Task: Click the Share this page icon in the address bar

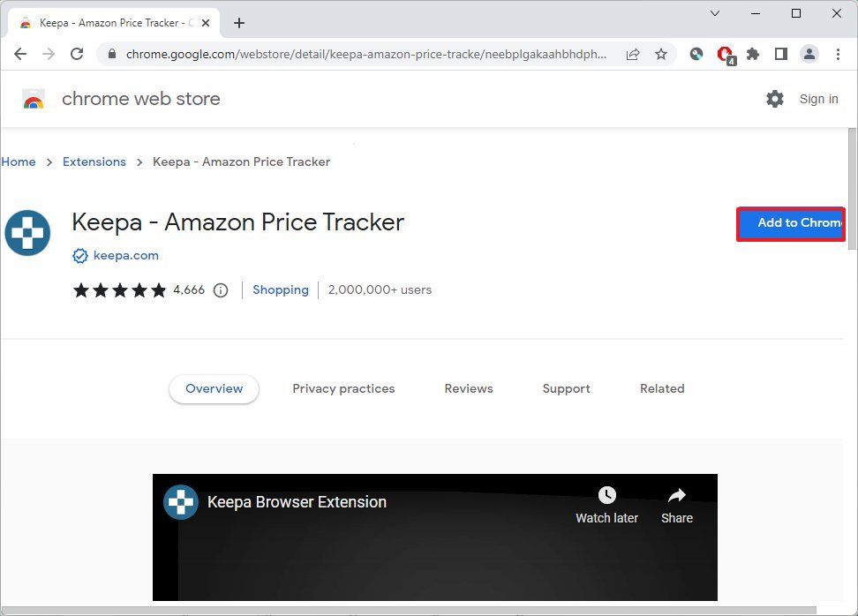Action: [633, 54]
